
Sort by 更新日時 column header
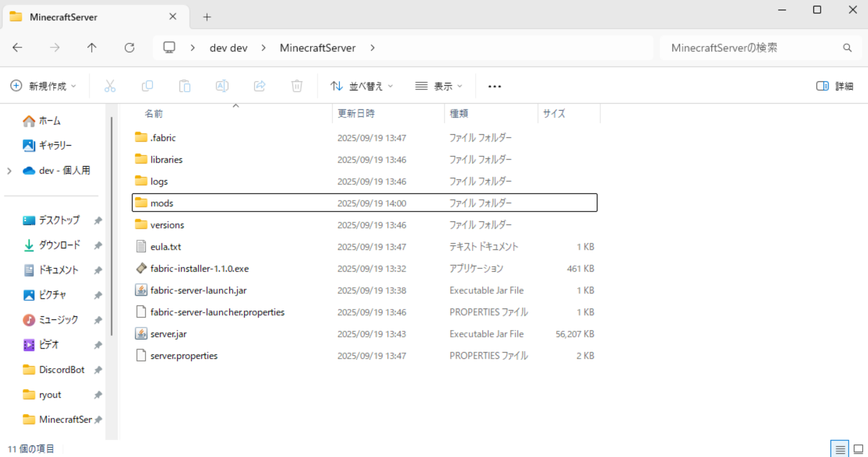(356, 114)
